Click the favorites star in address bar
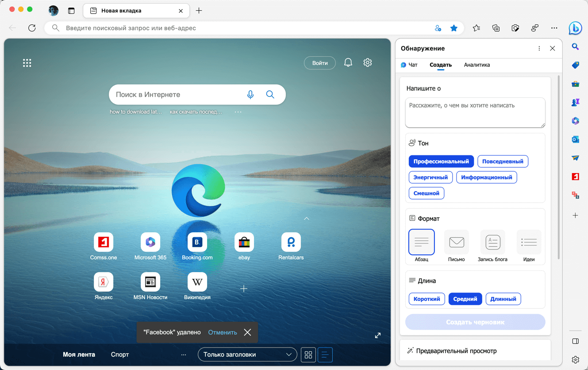This screenshot has height=370, width=588. point(454,28)
